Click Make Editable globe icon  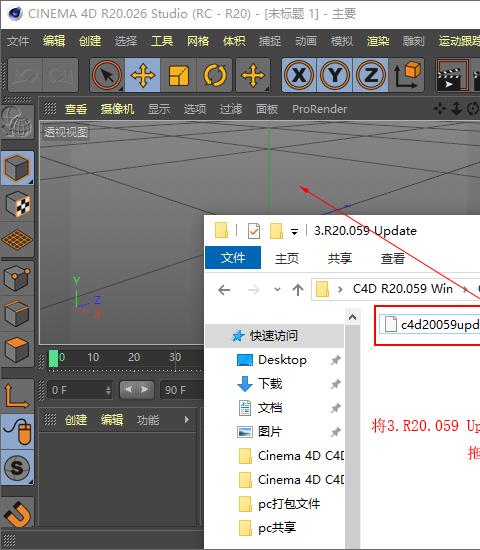tap(17, 121)
